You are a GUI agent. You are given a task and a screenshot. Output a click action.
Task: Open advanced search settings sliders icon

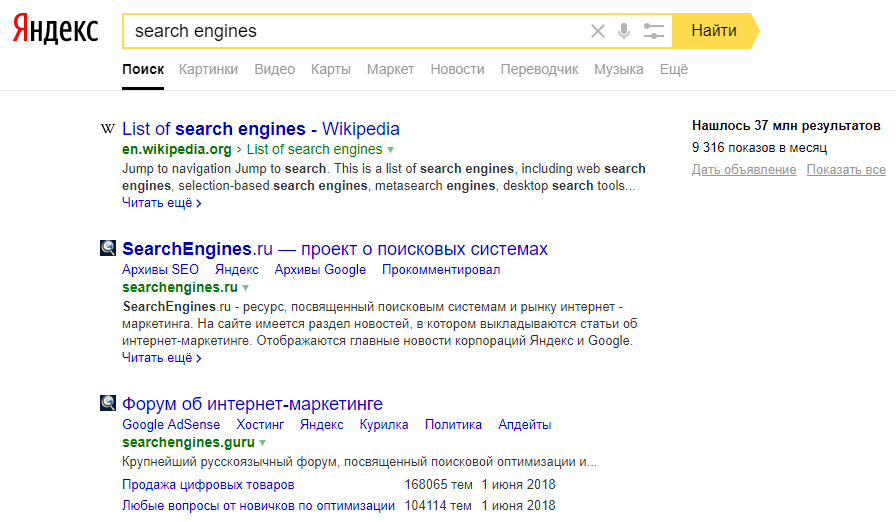pos(653,31)
